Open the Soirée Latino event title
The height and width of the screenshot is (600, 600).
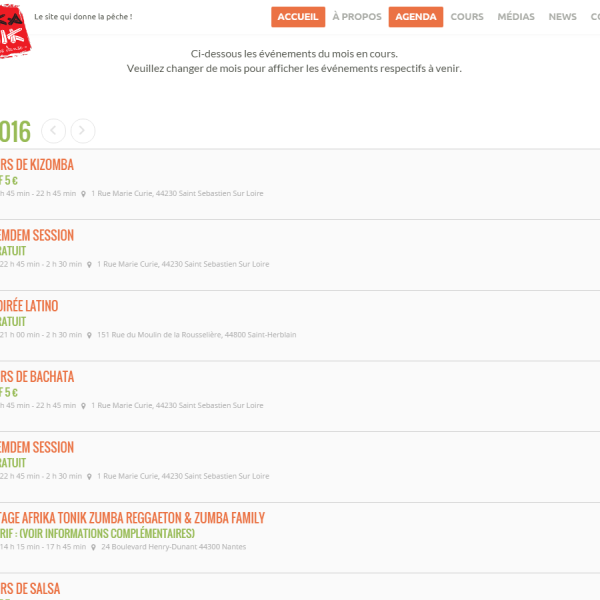30,306
